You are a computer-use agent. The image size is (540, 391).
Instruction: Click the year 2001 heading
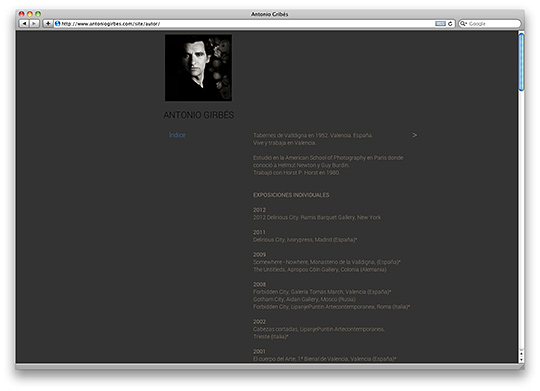259,351
